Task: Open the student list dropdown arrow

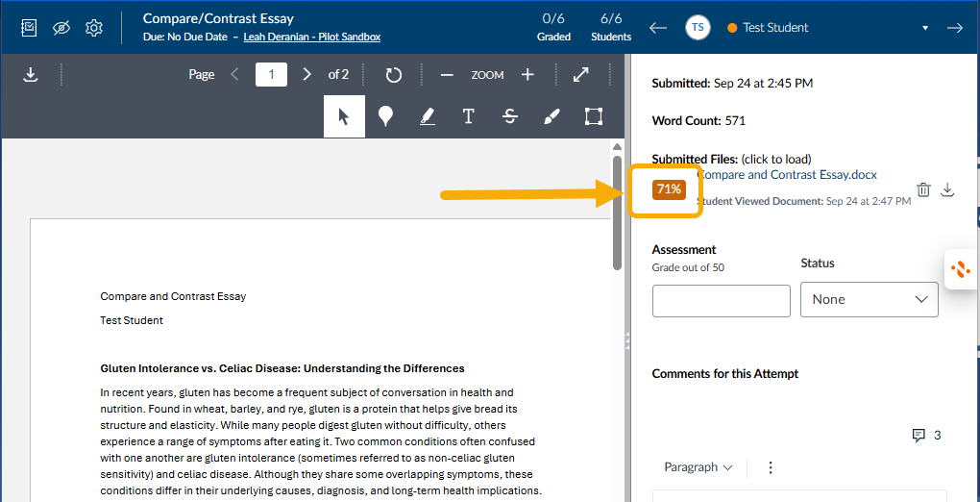Action: pyautogui.click(x=925, y=28)
